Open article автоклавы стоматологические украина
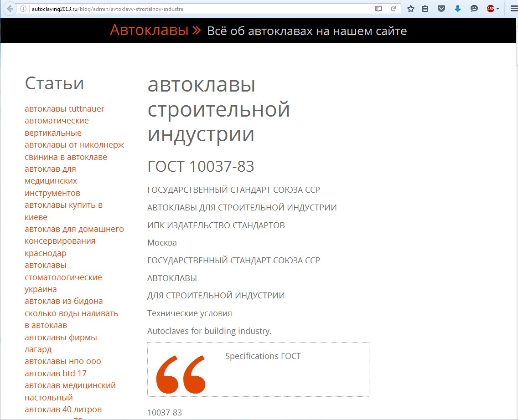518x420 pixels. (x=63, y=277)
